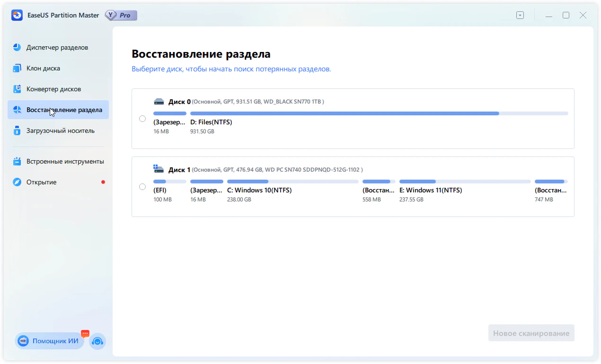Open the Восстановление раздела menu item

[x=64, y=110]
